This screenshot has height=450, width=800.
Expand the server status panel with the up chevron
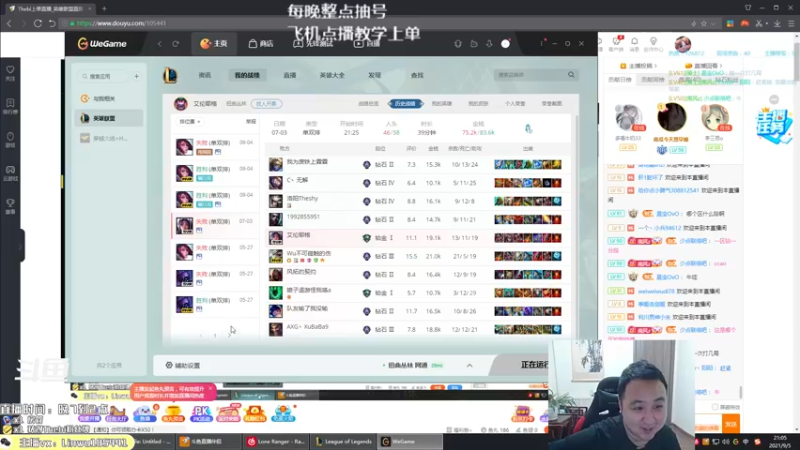point(469,365)
